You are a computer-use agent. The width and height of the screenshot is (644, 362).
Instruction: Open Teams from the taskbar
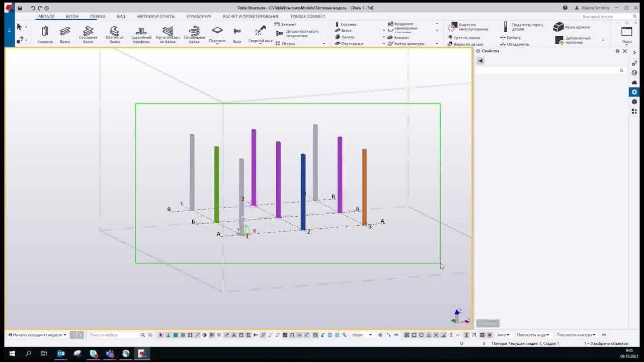click(x=110, y=354)
